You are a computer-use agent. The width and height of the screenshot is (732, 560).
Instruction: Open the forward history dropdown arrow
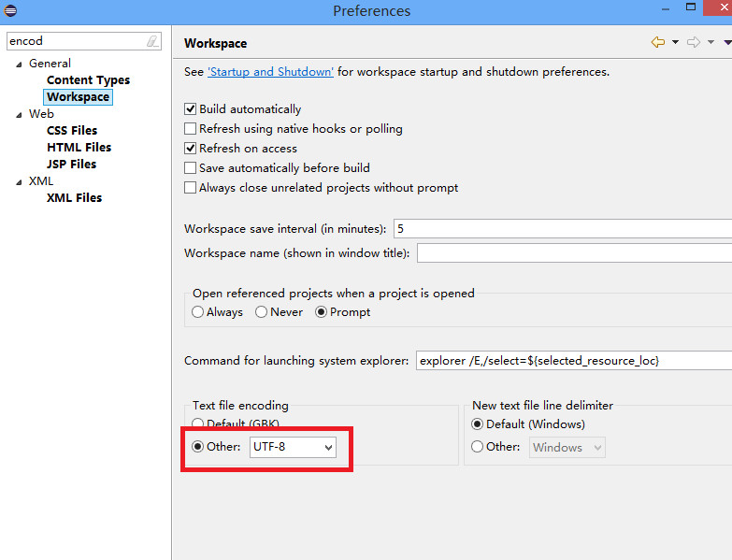coord(710,42)
